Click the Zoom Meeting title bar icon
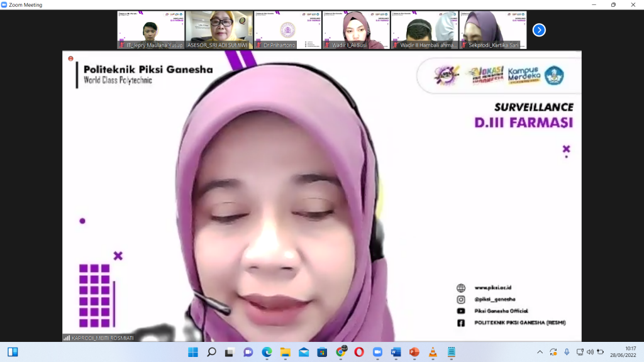The image size is (644, 362). pyautogui.click(x=4, y=5)
